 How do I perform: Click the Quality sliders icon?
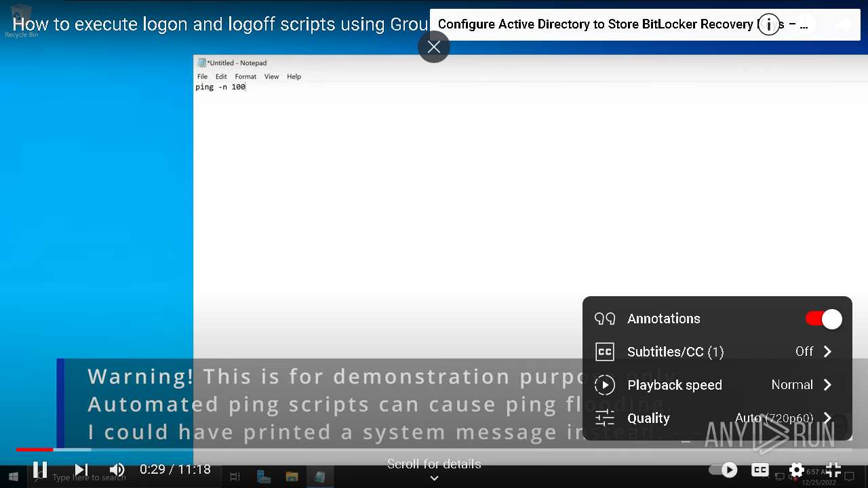tap(604, 418)
